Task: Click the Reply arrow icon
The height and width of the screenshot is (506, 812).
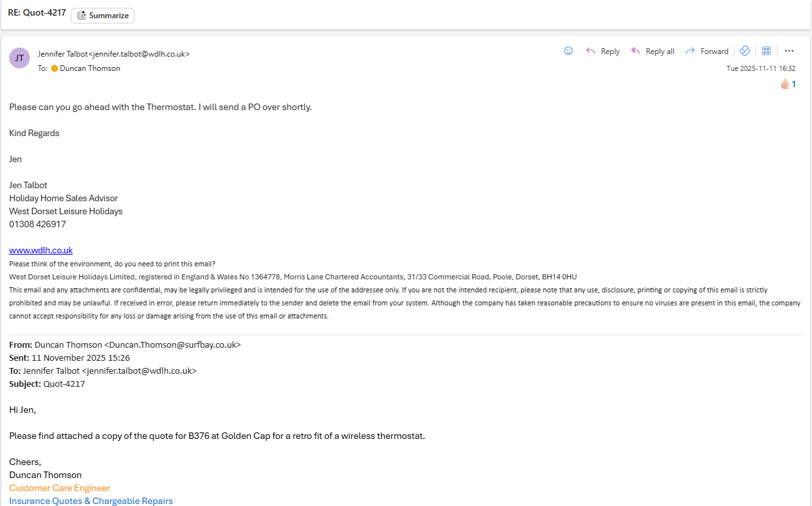Action: click(591, 51)
